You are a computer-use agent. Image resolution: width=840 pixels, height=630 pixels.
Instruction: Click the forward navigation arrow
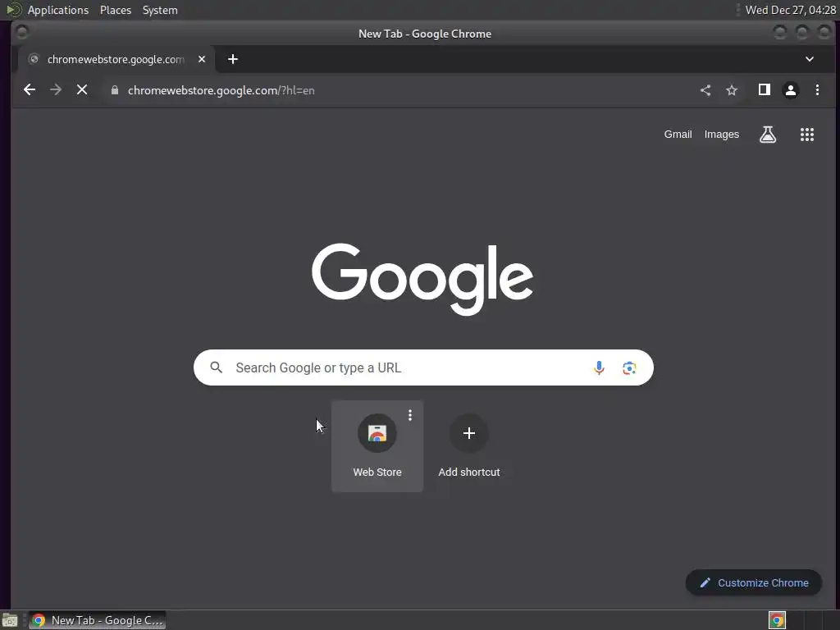(x=56, y=90)
